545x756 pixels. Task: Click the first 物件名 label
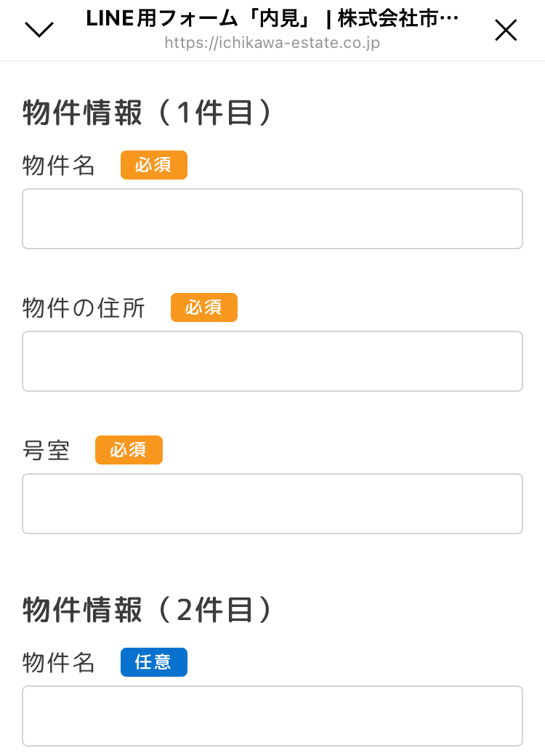click(x=58, y=166)
